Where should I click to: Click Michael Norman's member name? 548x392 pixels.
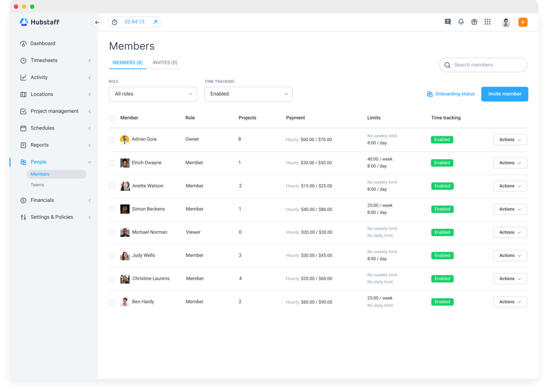pos(150,232)
